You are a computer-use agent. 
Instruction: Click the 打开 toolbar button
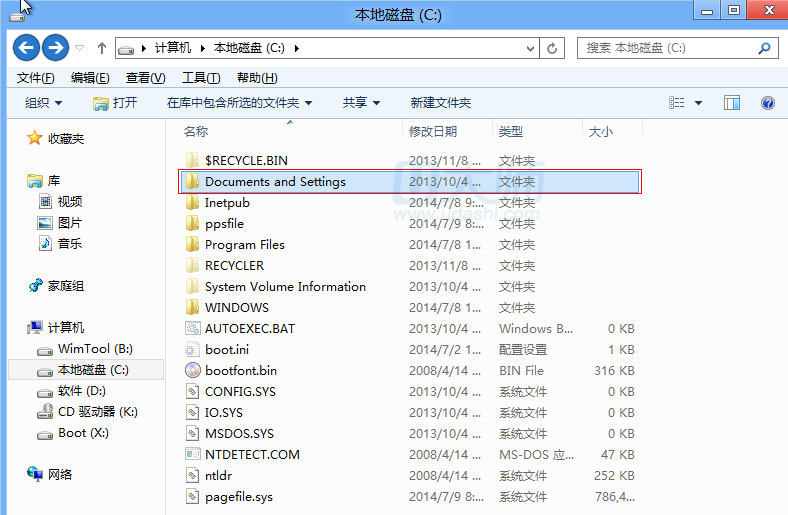tap(115, 103)
